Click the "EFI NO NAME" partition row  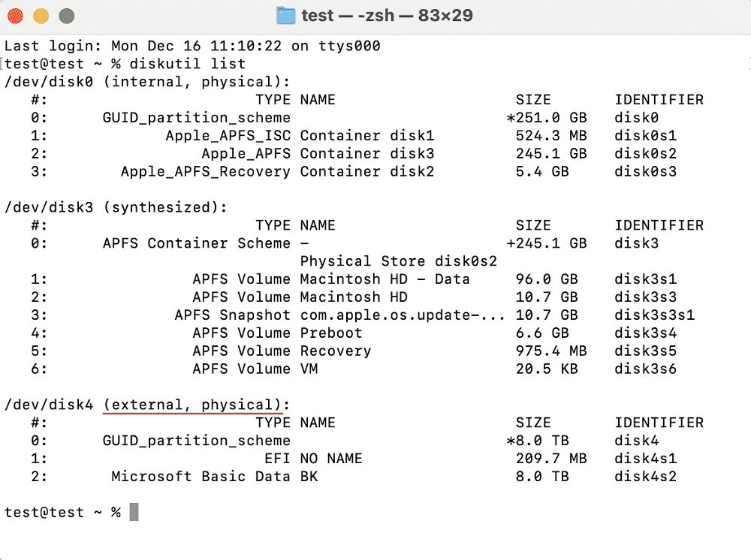pos(354,459)
